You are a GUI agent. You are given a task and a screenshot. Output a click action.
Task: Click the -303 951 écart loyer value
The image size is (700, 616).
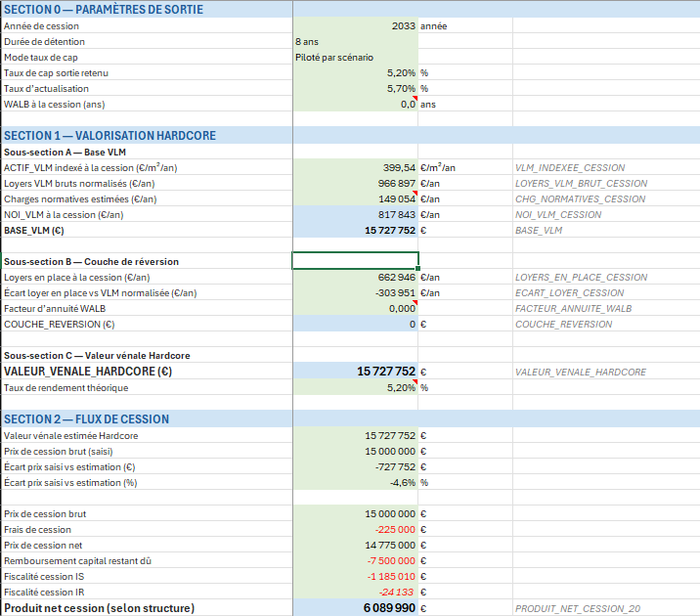(355, 292)
